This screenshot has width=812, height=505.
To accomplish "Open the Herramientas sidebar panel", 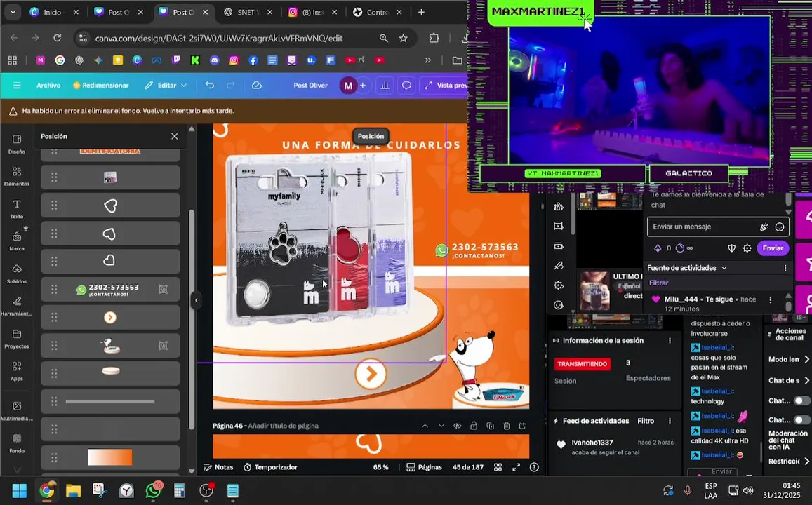I will 17,307.
